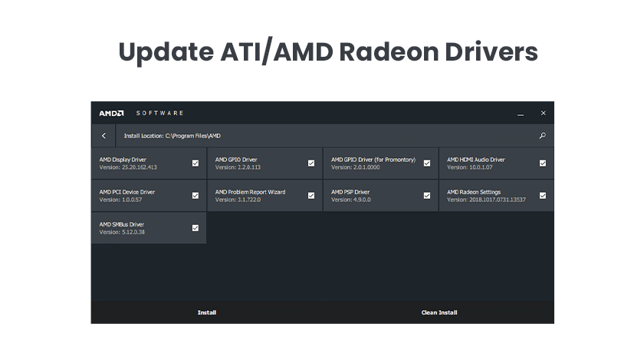Disable the AMD Problem Report Wizard checkbox
The height and width of the screenshot is (360, 644).
coord(311,196)
